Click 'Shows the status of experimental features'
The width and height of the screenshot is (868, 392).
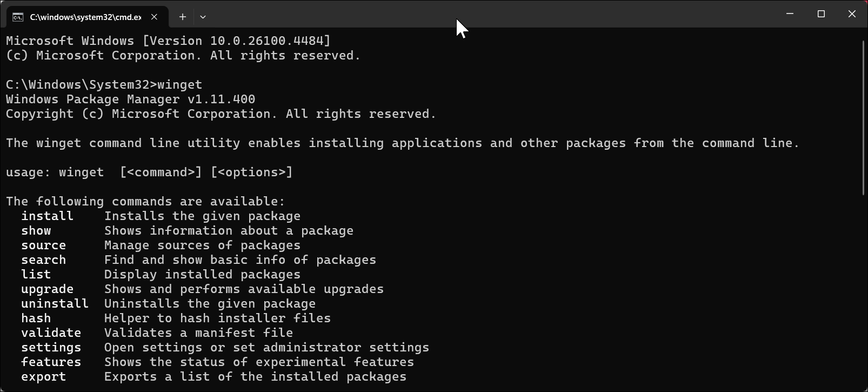[x=259, y=362]
